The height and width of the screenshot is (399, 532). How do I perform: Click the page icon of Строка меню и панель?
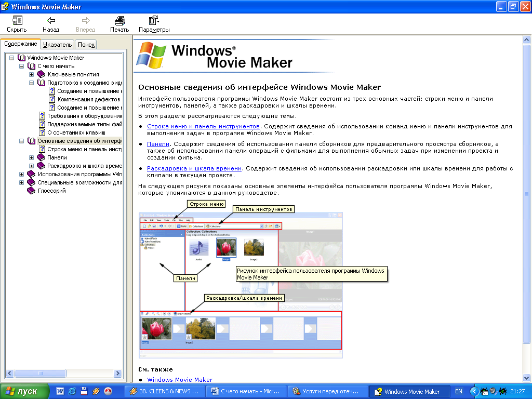click(x=42, y=149)
